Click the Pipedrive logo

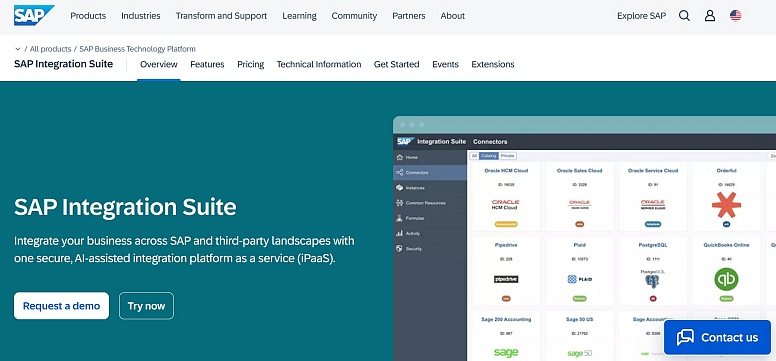506,279
